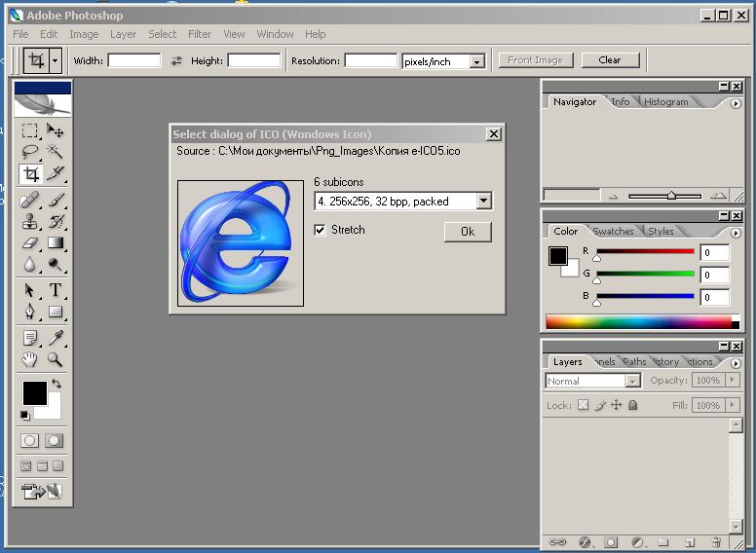
Task: Toggle Lock all
Action: tap(633, 405)
